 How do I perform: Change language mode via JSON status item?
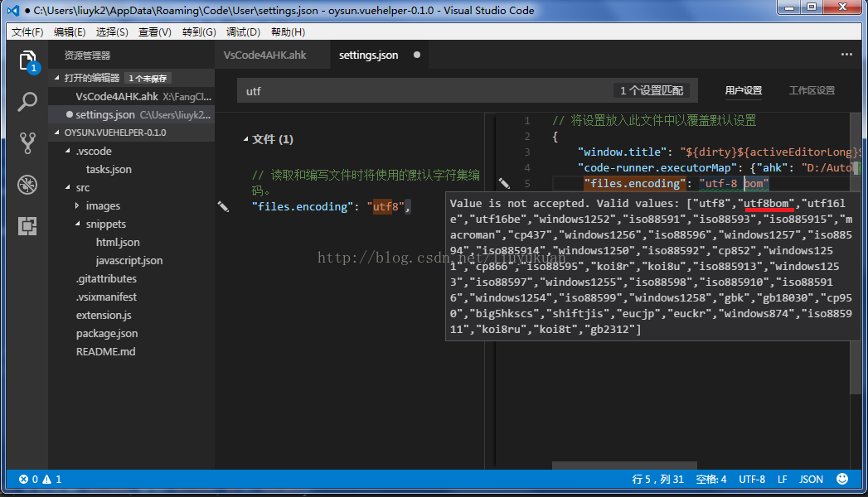pos(811,480)
